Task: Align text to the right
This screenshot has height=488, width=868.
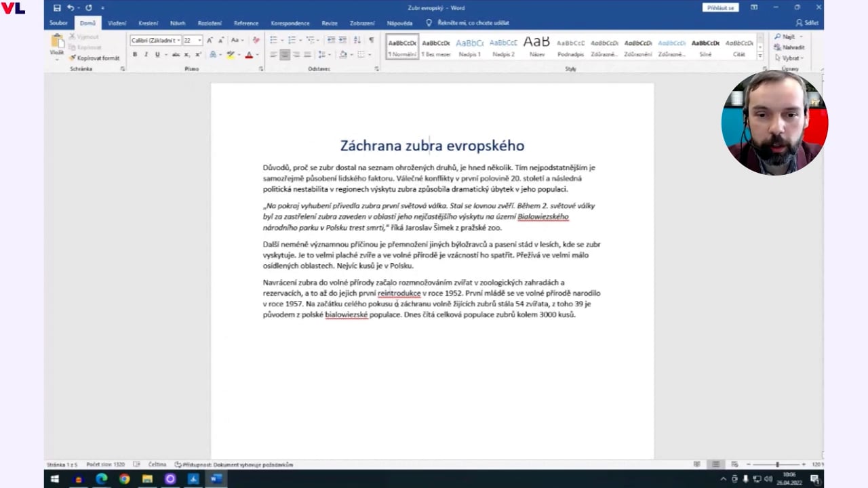Action: click(x=296, y=54)
